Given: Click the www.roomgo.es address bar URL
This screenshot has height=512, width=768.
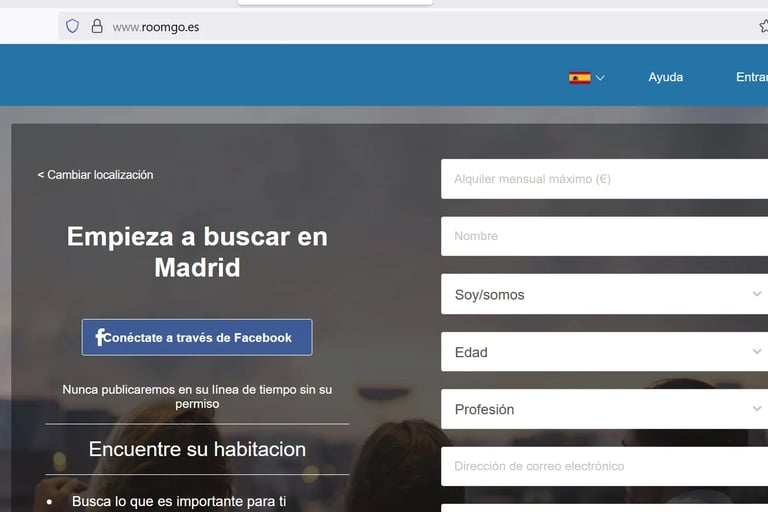Looking at the screenshot, I should coord(156,27).
